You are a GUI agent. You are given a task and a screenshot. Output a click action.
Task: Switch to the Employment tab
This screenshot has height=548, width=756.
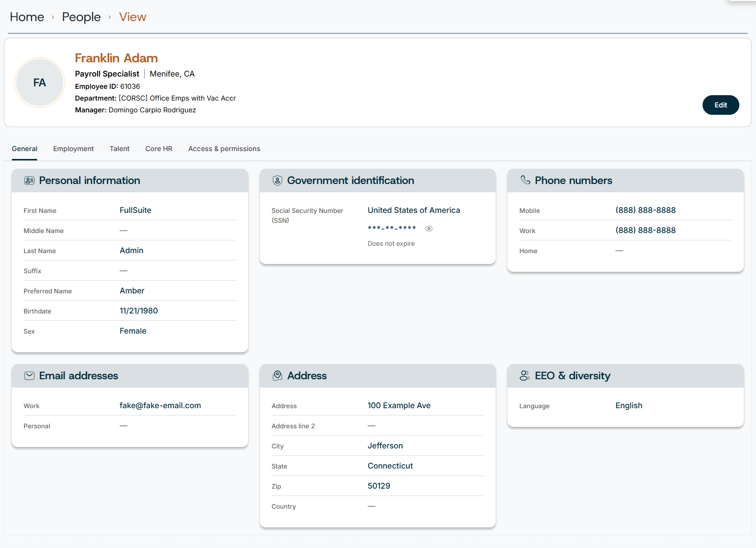pos(74,149)
